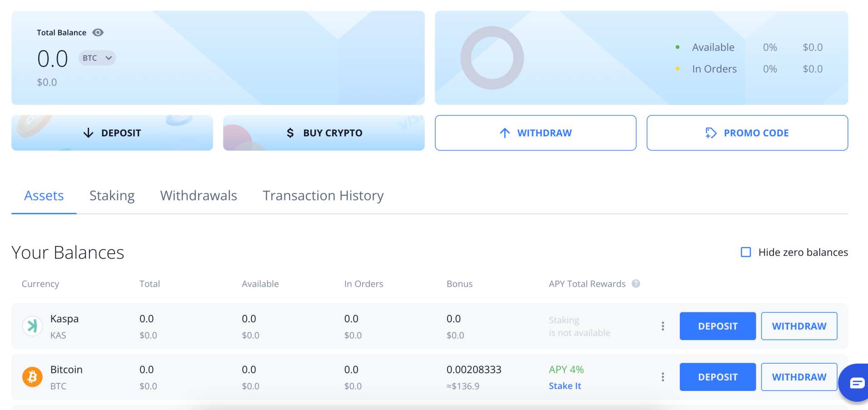
Task: Click the 0.0 total balance amount
Action: pos(53,59)
